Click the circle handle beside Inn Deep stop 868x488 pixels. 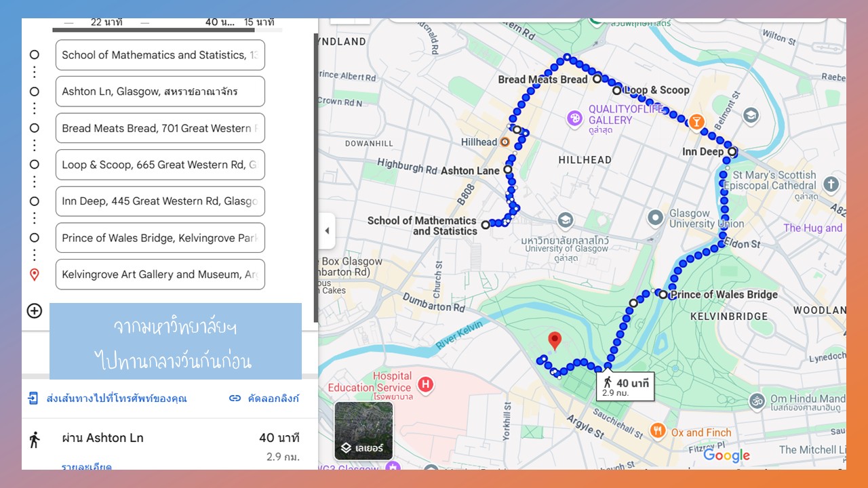point(35,201)
